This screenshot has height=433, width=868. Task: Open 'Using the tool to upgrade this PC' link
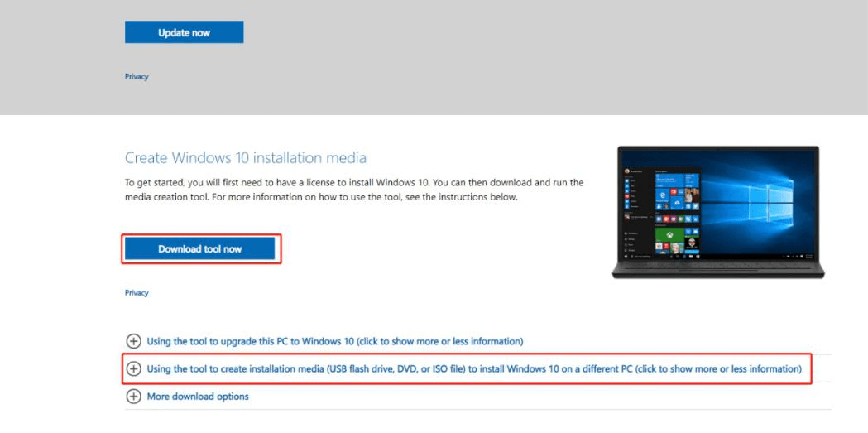tap(335, 341)
